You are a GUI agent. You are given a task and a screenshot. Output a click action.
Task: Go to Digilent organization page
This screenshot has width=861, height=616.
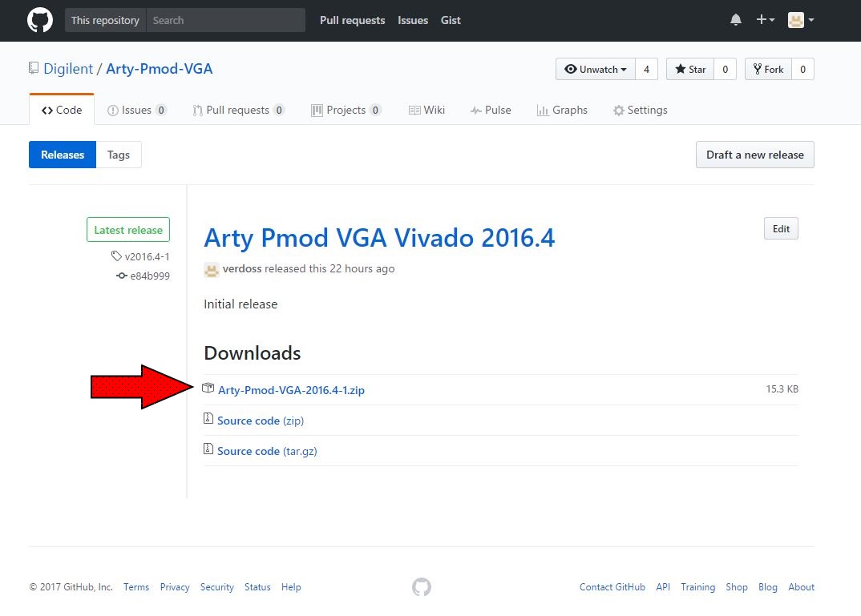pos(68,69)
